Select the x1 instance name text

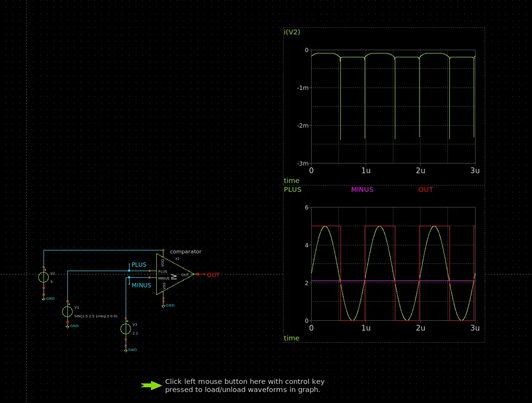point(177,259)
